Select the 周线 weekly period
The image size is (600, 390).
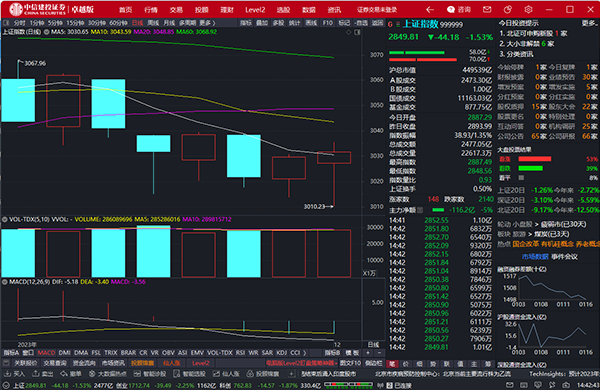(x=153, y=23)
